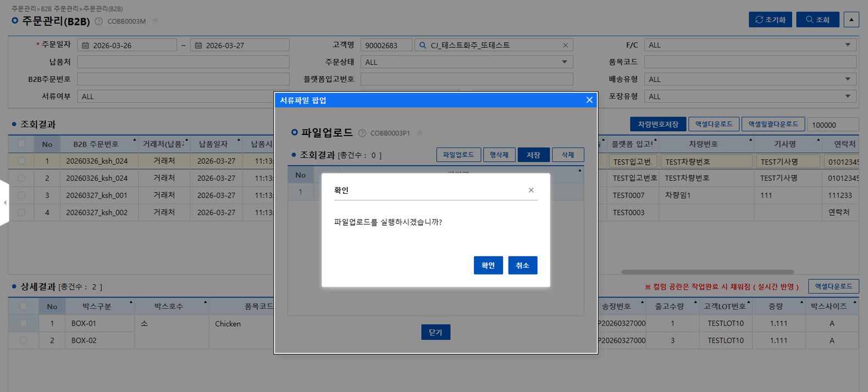Toggle the select-all checkbox in 조회결과 header
Viewport: 868px width, 392px height.
[21, 144]
